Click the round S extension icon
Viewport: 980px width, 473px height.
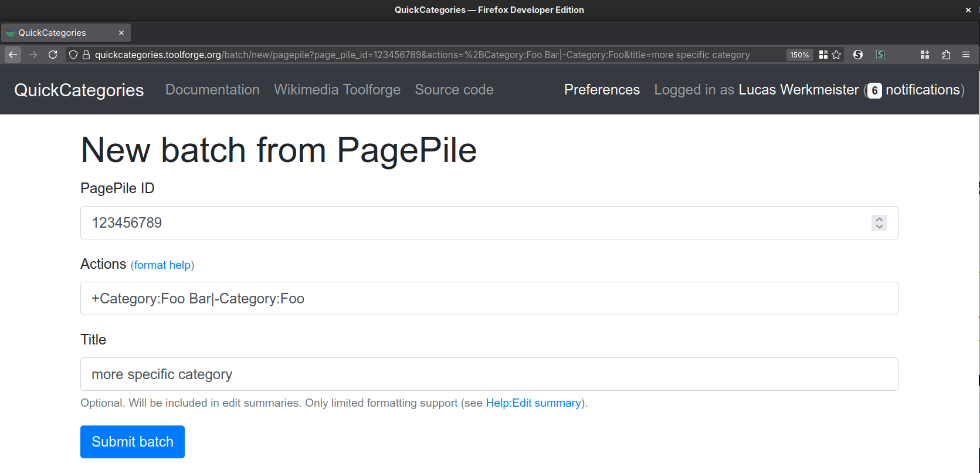858,55
